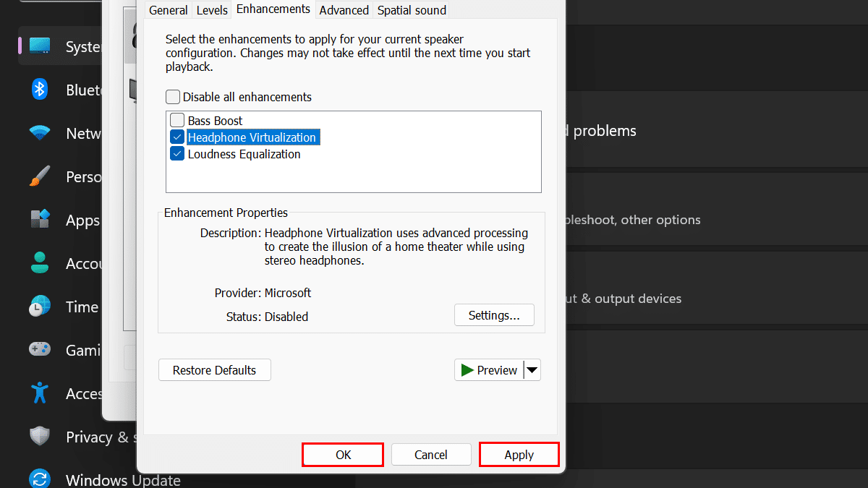Screen dimensions: 868x488
Task: Uncheck the Headphone Virtualization checkbox
Action: (177, 137)
